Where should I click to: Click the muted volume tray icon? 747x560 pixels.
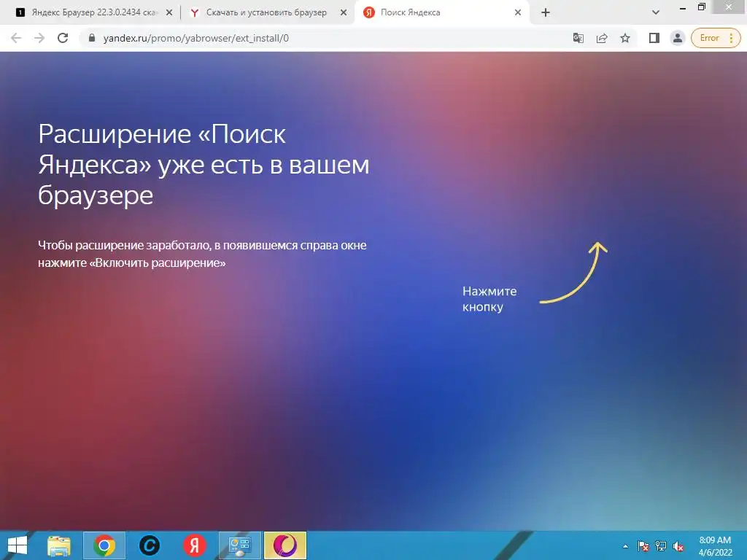[678, 546]
